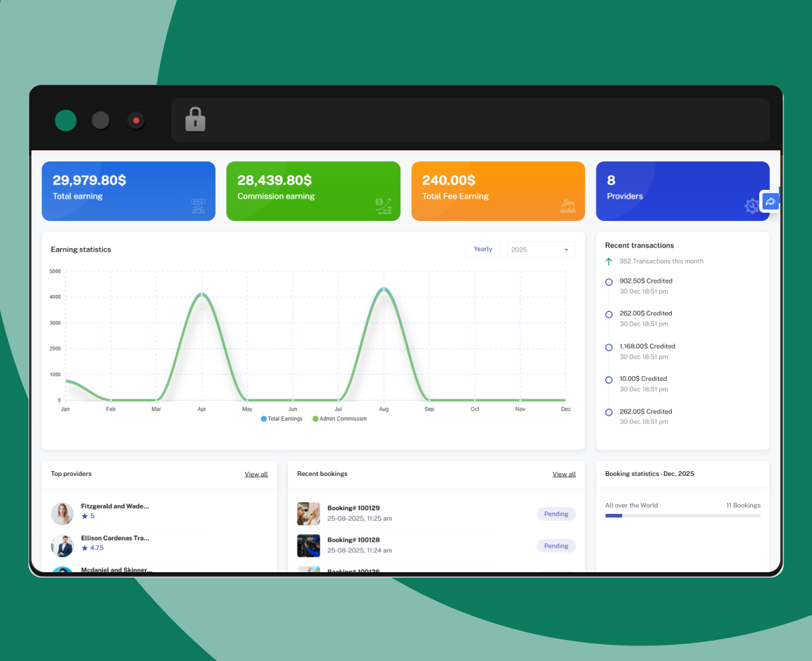Open Booking# 100128 thumbnail image
812x661 pixels.
coord(308,546)
